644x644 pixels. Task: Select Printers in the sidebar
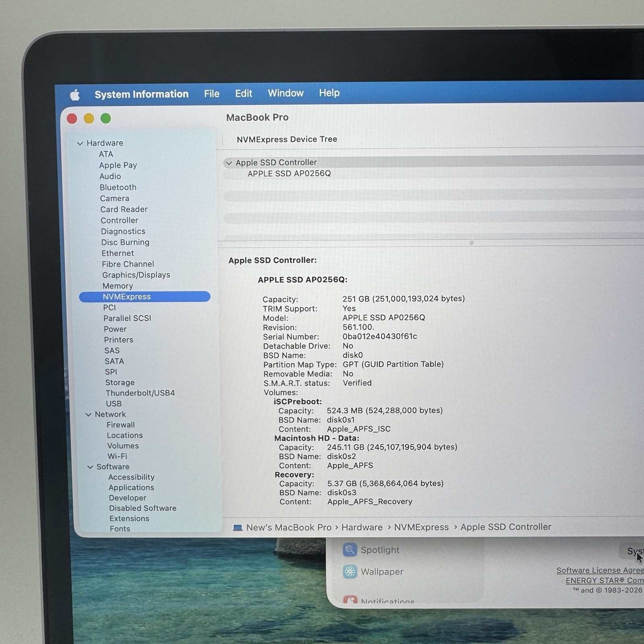pos(119,340)
